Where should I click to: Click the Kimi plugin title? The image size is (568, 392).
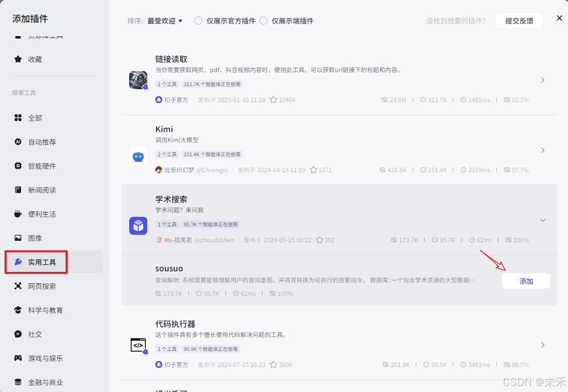coord(164,129)
